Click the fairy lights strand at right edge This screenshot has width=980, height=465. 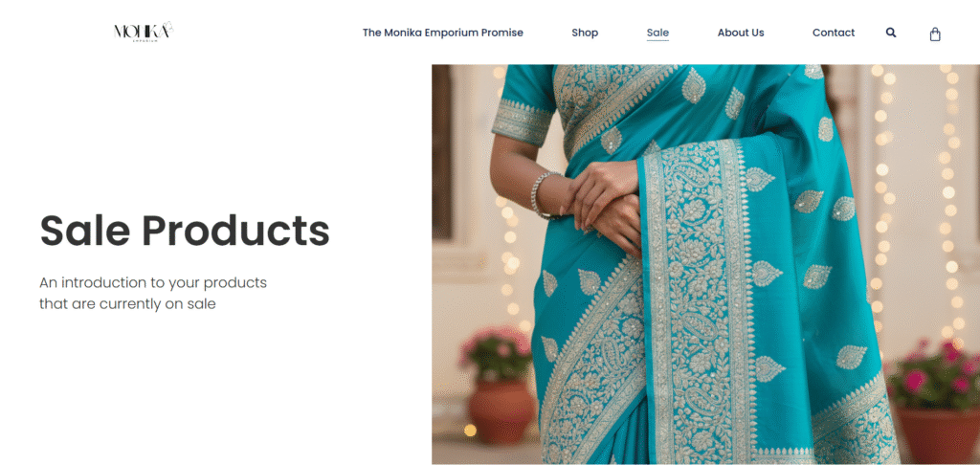click(x=950, y=207)
